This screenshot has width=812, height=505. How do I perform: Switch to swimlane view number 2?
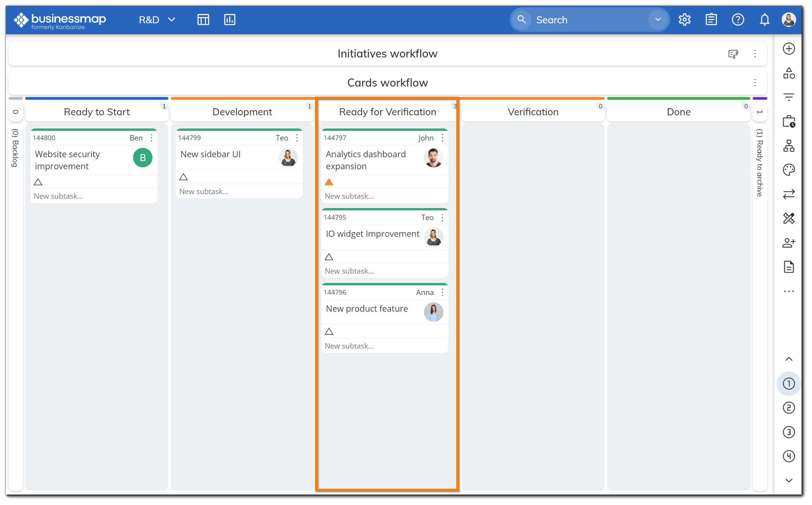[x=789, y=408]
